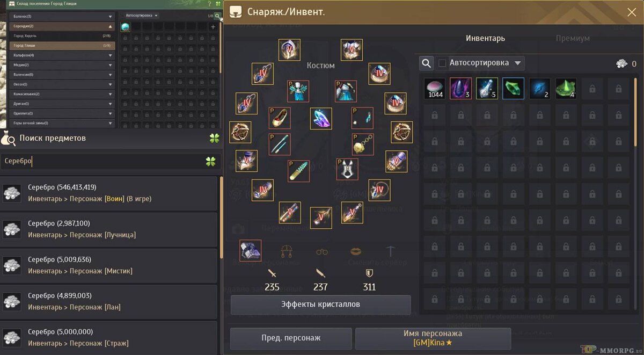Toggle the green clover in search field
Viewport: 644px width, 355px height.
210,161
